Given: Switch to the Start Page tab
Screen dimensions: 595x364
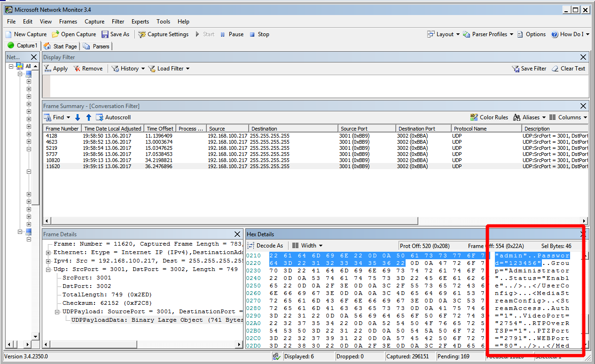Looking at the screenshot, I should click(60, 46).
